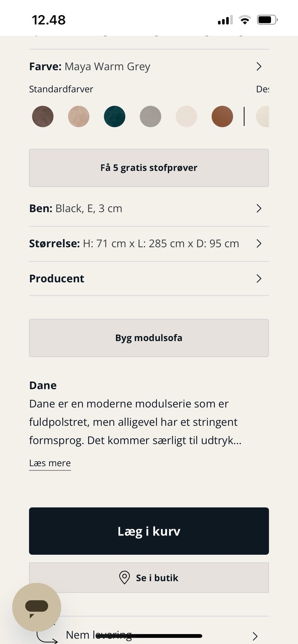Choose the cream white color swatch
This screenshot has height=644, width=298.
pos(186,117)
